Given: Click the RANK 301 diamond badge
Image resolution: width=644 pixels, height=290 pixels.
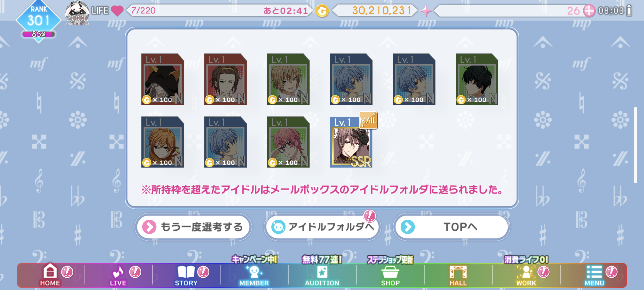Looking at the screenshot, I should click(x=39, y=21).
